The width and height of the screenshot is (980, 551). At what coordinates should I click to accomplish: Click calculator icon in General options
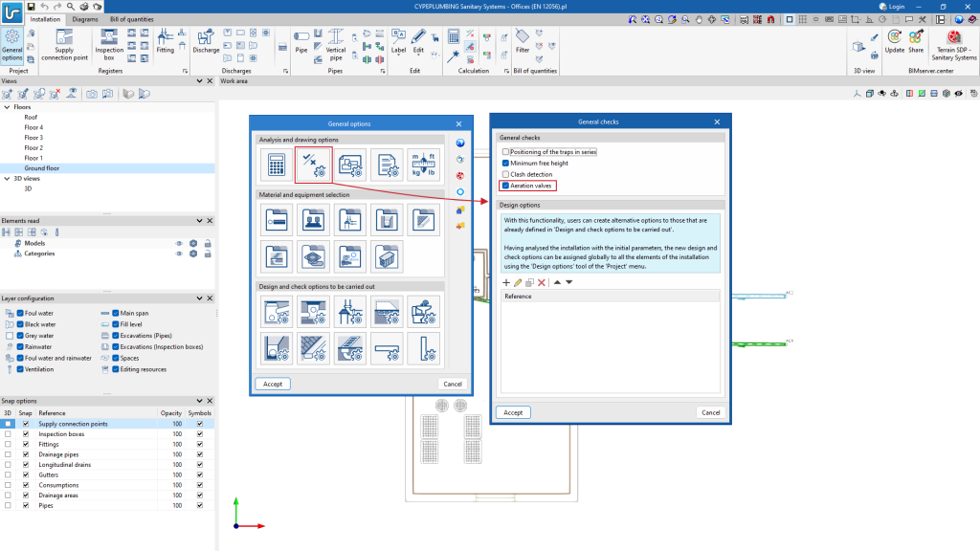[277, 165]
